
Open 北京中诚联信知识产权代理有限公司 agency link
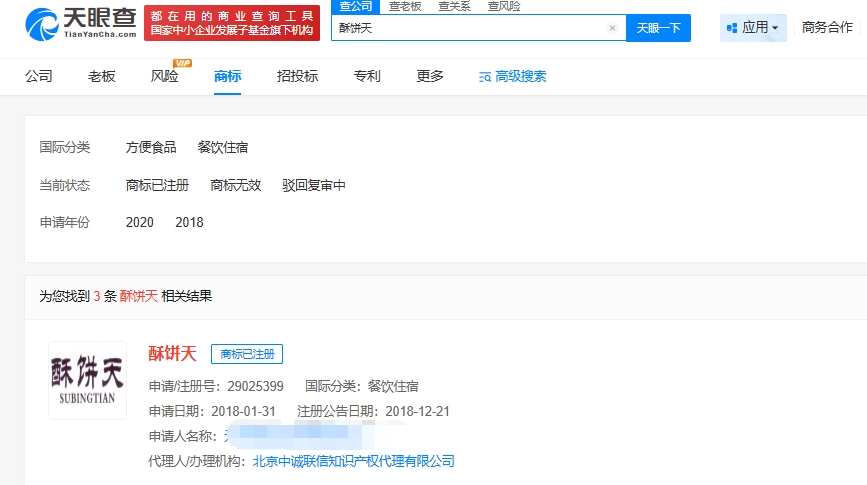(353, 461)
